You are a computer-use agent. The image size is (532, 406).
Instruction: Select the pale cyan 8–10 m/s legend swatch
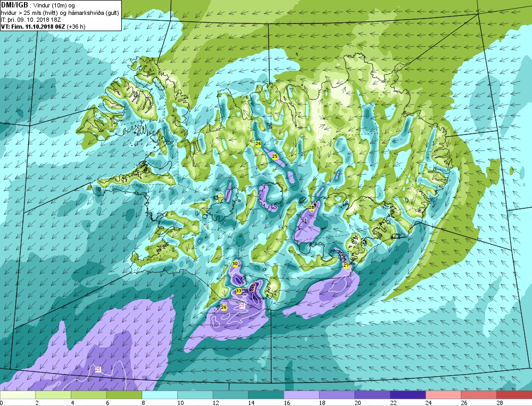160,395
